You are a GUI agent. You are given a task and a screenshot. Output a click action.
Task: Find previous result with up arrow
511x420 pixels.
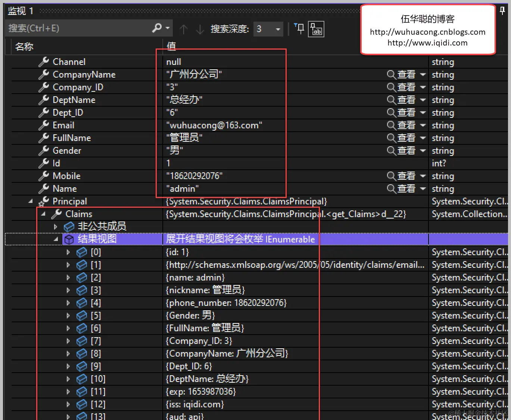(183, 29)
